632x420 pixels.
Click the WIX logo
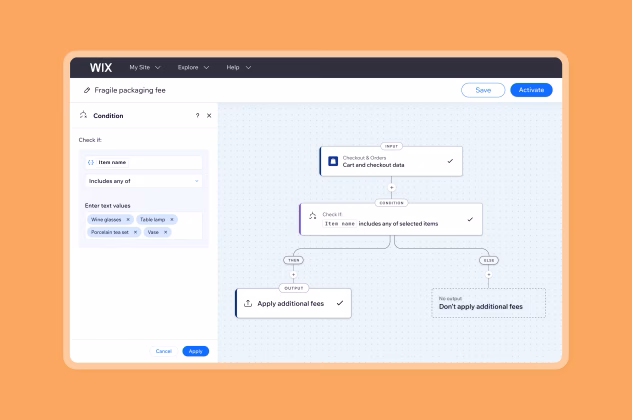coord(101,68)
